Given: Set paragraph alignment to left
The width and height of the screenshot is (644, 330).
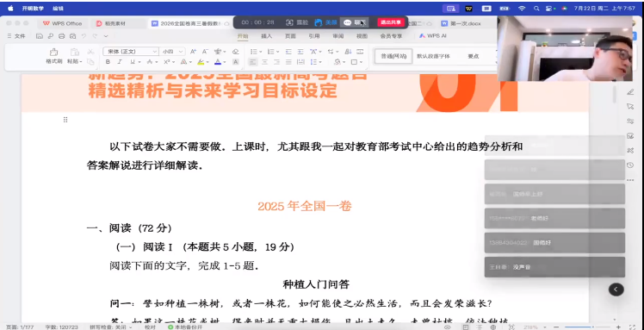Looking at the screenshot, I should coord(252,62).
